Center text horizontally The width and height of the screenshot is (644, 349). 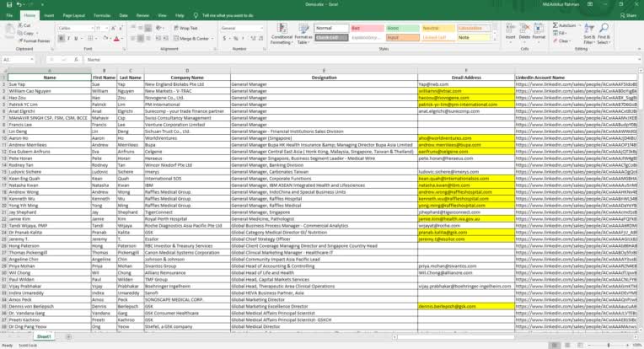pyautogui.click(x=141, y=38)
